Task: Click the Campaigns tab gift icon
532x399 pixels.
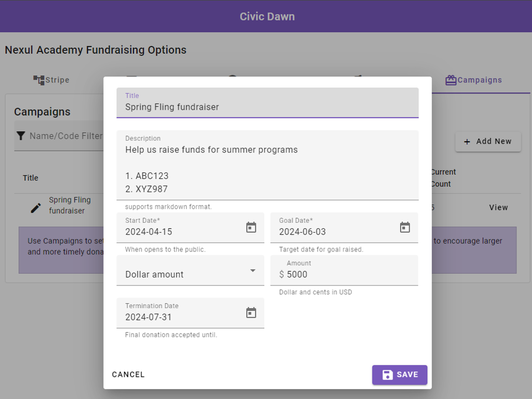Action: click(451, 80)
